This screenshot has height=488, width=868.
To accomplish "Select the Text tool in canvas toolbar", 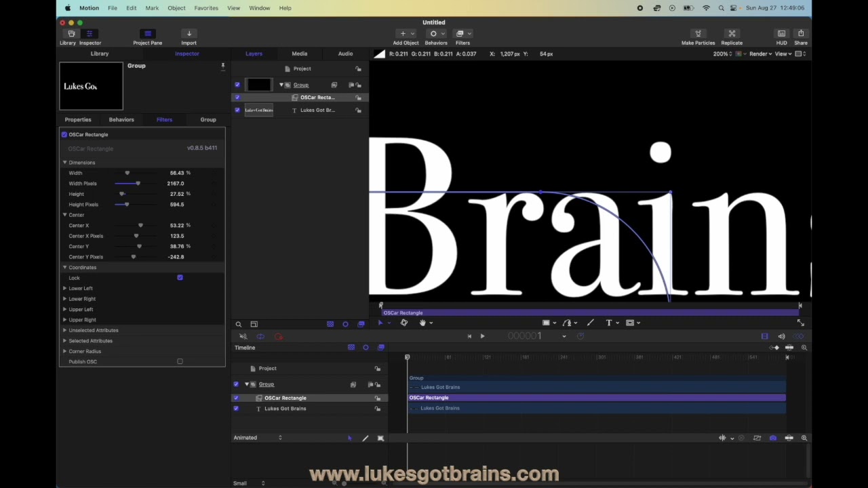I will point(609,323).
